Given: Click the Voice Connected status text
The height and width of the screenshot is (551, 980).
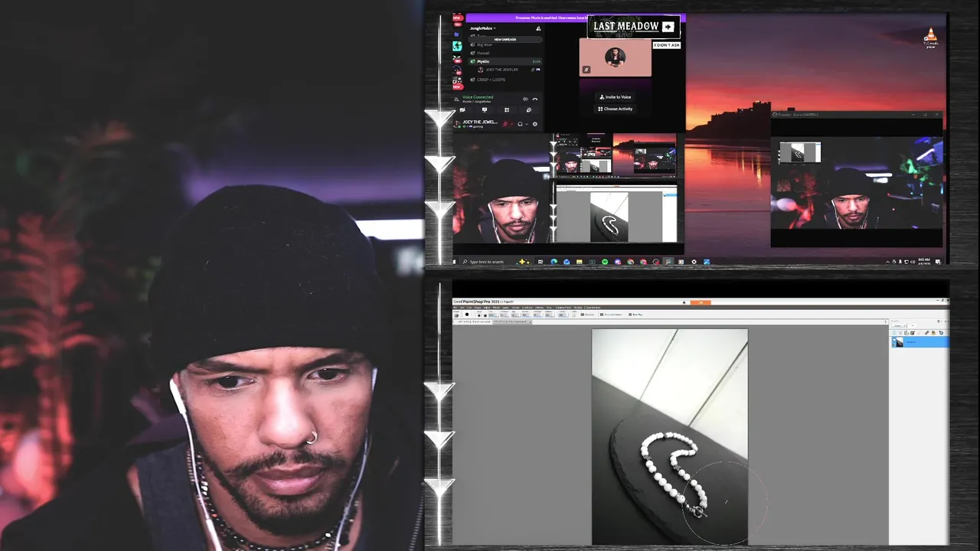Looking at the screenshot, I should pyautogui.click(x=478, y=97).
